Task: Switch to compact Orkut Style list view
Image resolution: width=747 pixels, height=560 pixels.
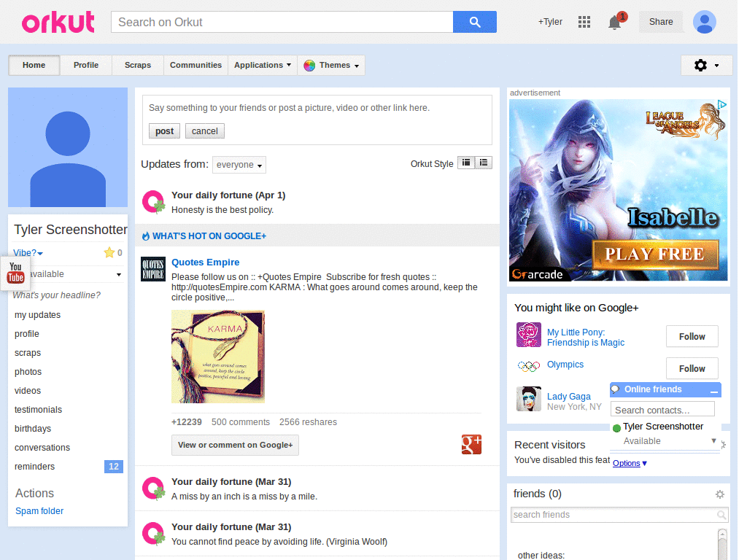Action: (483, 163)
